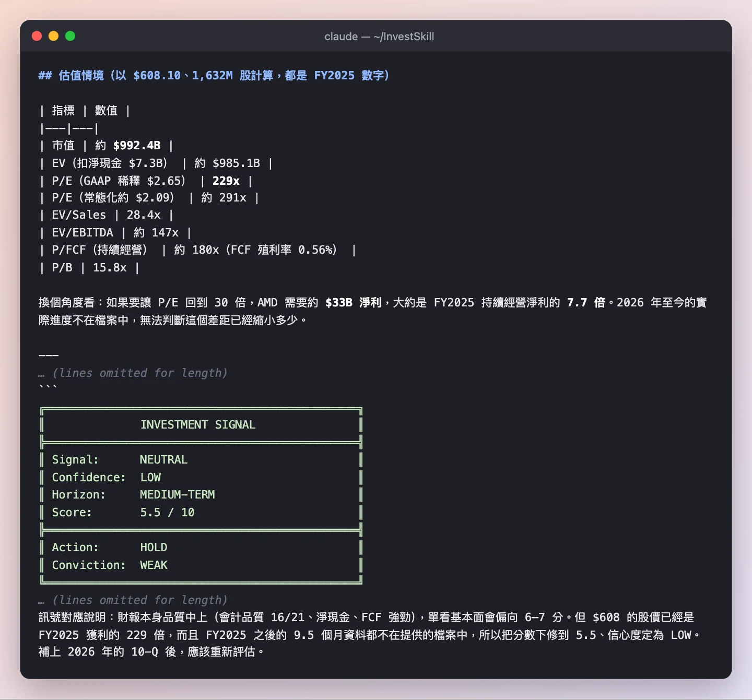Click the 'Horizon:' field label
752x700 pixels.
click(78, 495)
